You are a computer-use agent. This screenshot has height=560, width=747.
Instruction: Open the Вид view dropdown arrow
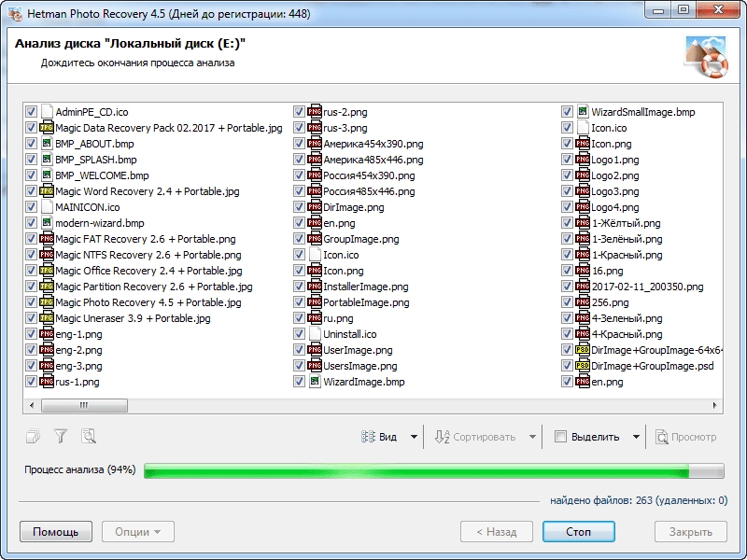coord(414,437)
